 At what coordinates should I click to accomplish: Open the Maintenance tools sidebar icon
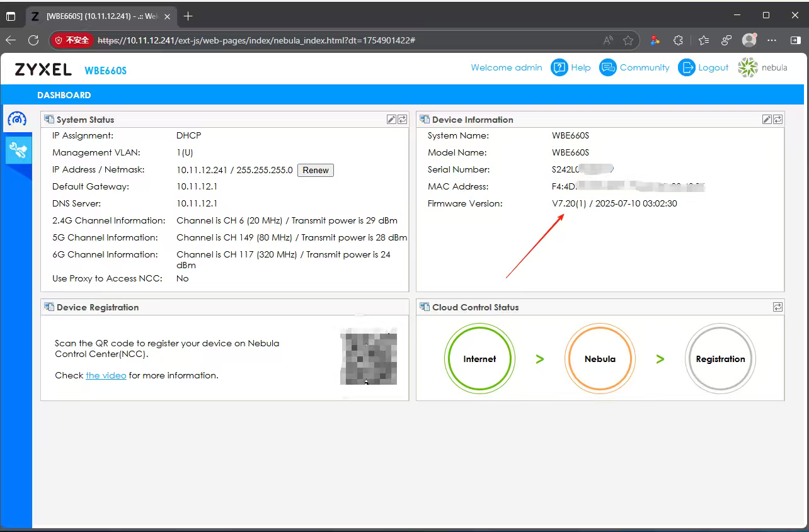pyautogui.click(x=18, y=150)
